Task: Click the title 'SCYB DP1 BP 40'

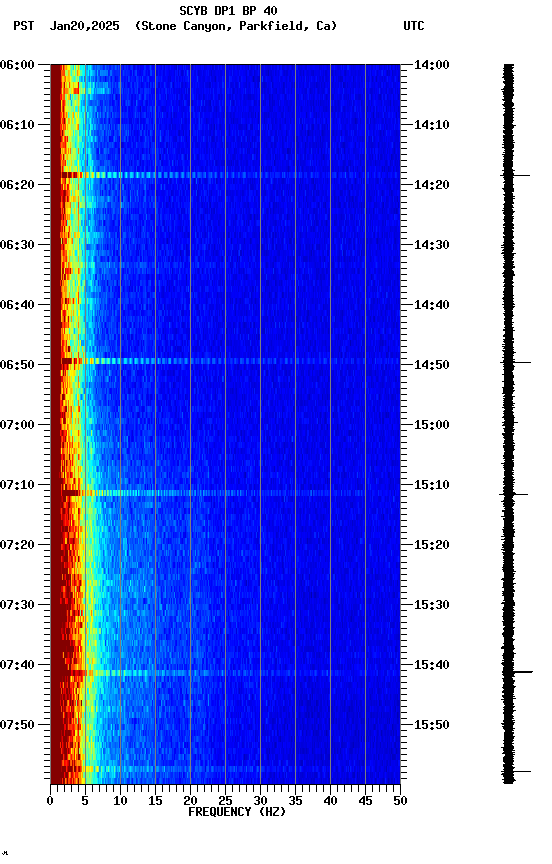Action: coord(228,10)
